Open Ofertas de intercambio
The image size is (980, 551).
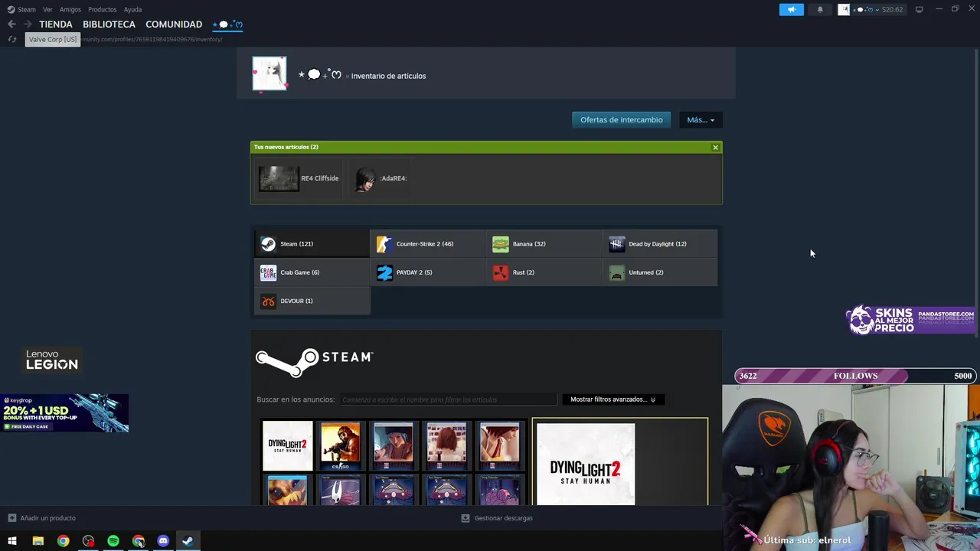621,119
